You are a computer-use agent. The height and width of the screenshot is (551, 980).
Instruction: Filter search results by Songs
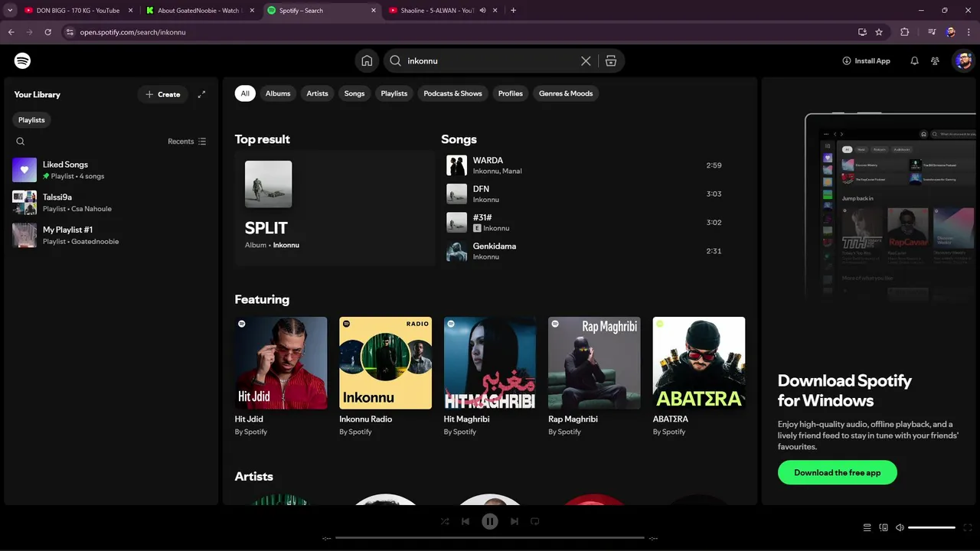(x=354, y=93)
